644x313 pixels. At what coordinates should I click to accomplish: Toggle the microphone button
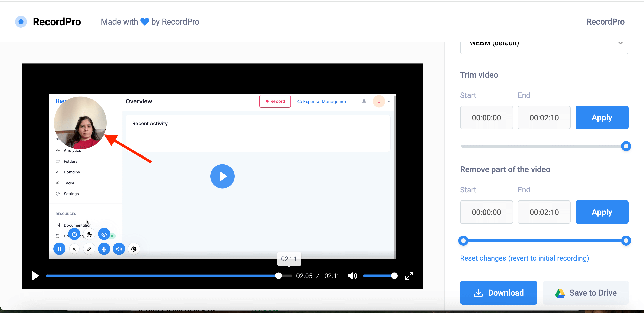[x=104, y=249]
